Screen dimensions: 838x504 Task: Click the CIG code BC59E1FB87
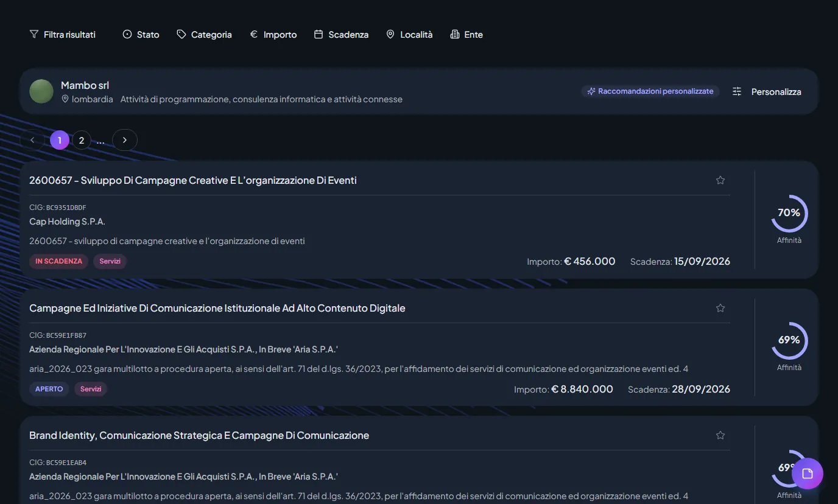click(x=66, y=335)
